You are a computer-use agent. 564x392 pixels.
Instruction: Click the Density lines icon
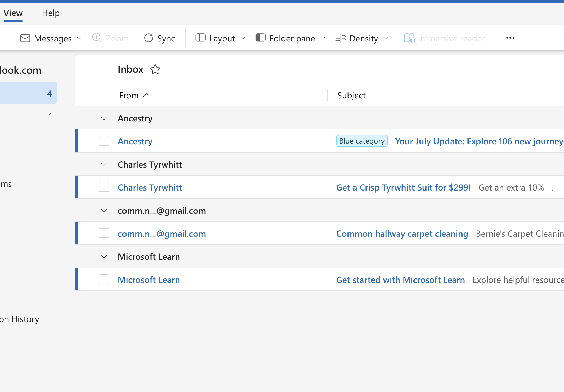[340, 38]
